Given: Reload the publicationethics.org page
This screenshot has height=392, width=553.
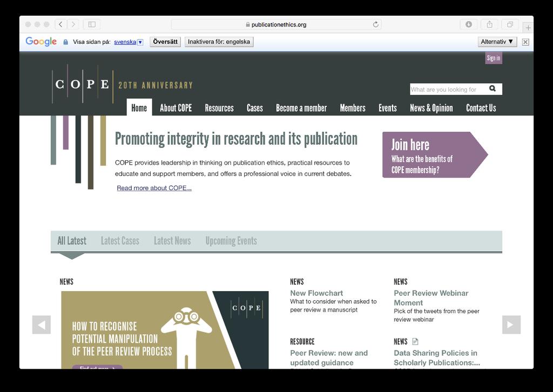Looking at the screenshot, I should 376,24.
